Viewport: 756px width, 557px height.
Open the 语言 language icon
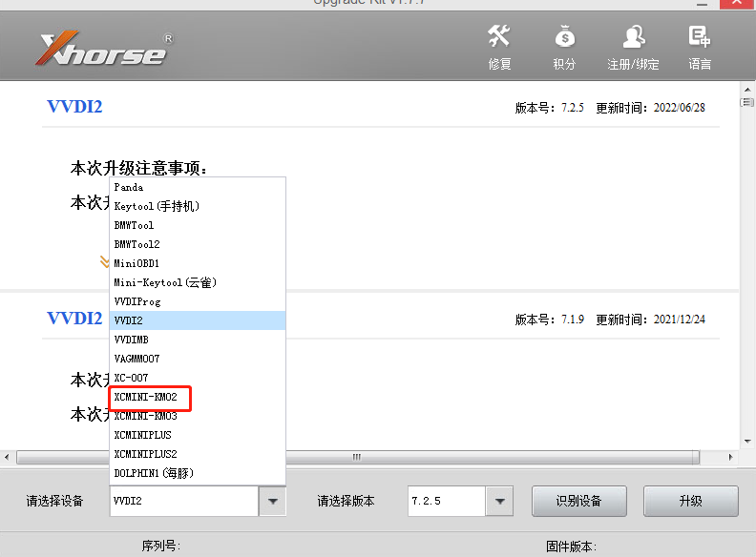(x=699, y=36)
